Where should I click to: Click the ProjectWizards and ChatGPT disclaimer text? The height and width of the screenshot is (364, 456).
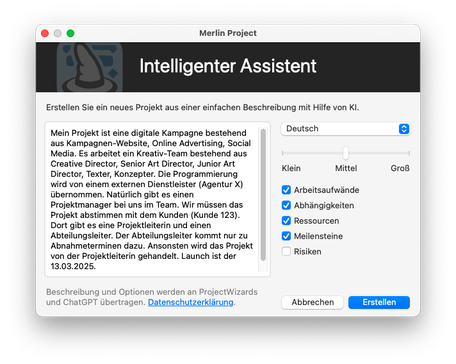point(152,297)
